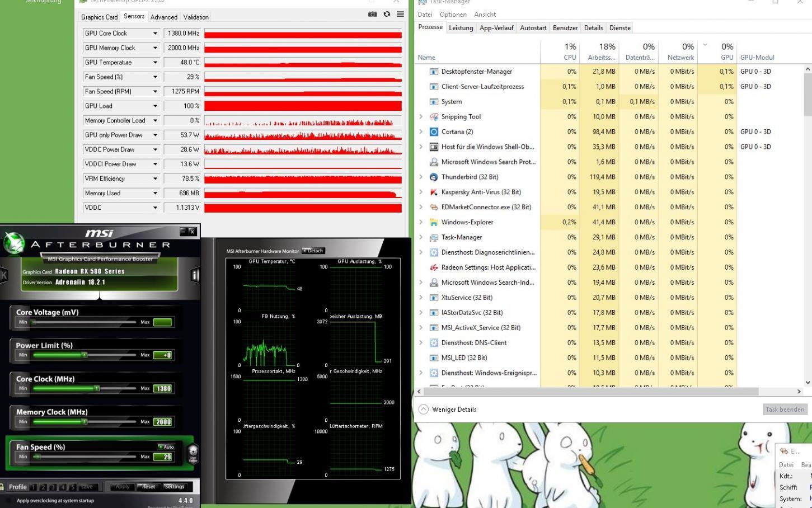Click the Power Limit slider handle
Image resolution: width=812 pixels, height=508 pixels.
tap(85, 355)
